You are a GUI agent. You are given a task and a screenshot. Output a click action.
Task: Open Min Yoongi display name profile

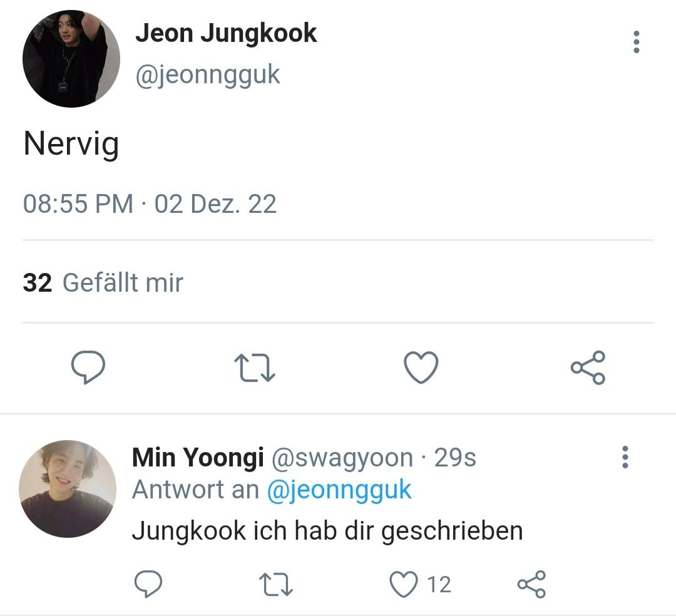pos(198,458)
